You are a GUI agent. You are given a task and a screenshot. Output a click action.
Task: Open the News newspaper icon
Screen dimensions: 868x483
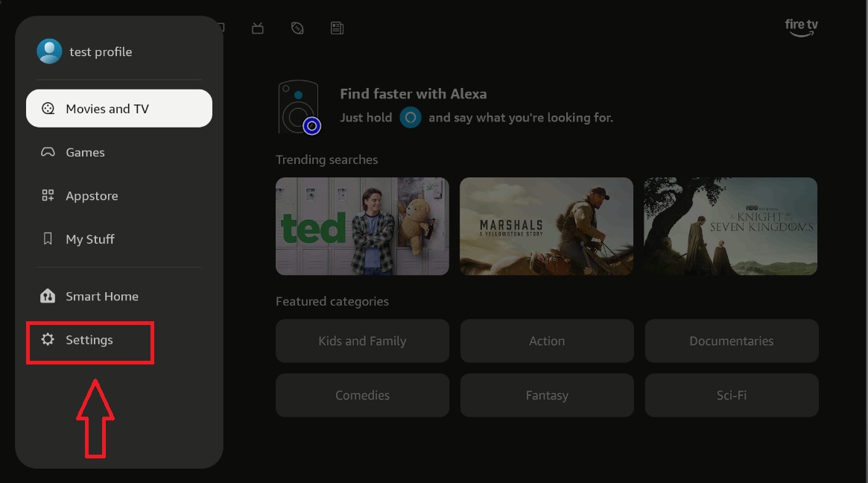tap(337, 28)
